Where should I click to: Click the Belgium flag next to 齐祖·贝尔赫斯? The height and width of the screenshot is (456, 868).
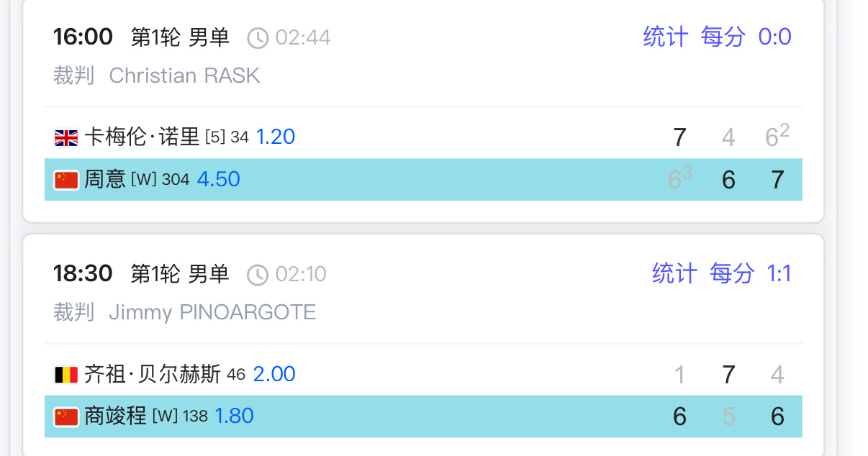pos(66,375)
